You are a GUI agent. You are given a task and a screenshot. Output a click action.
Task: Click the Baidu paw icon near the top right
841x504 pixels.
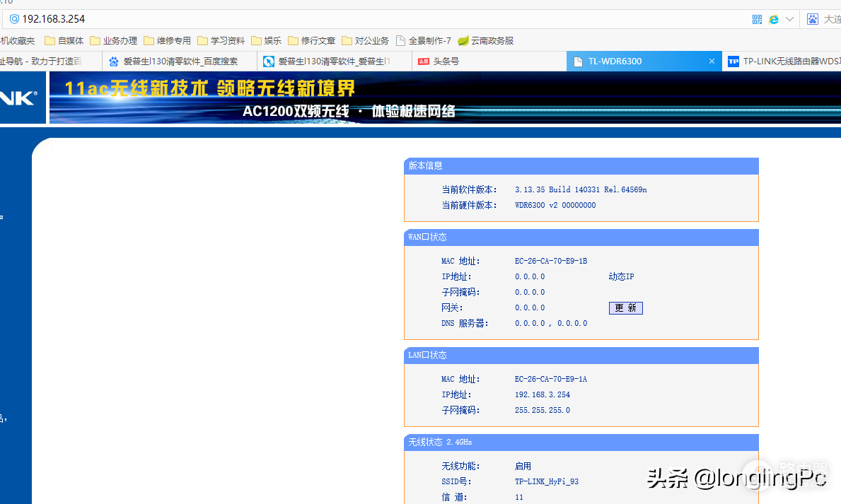click(x=814, y=19)
